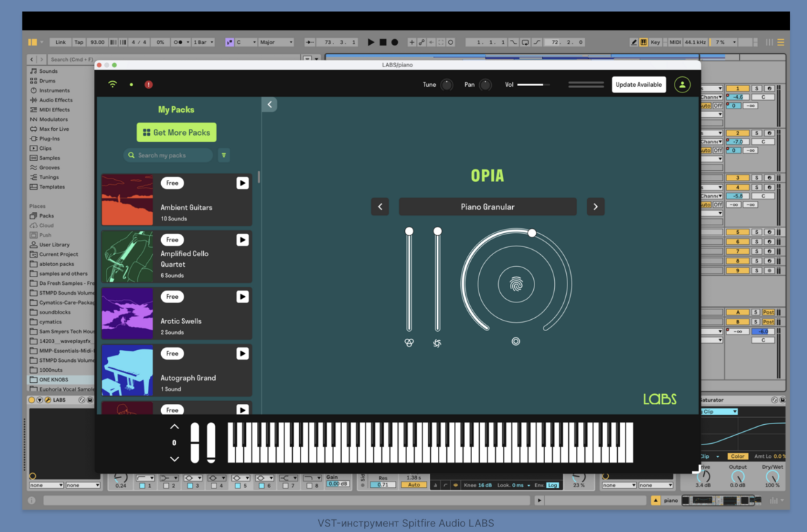The height and width of the screenshot is (532, 807).
Task: Open the Sounds browser category
Action: (x=48, y=71)
